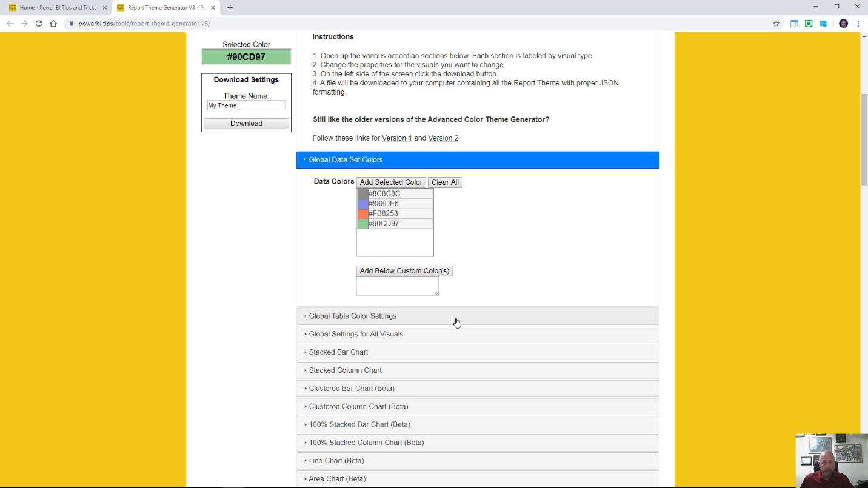The image size is (868, 488).
Task: Expand the Line Chart (Beta) section
Action: pos(478,461)
